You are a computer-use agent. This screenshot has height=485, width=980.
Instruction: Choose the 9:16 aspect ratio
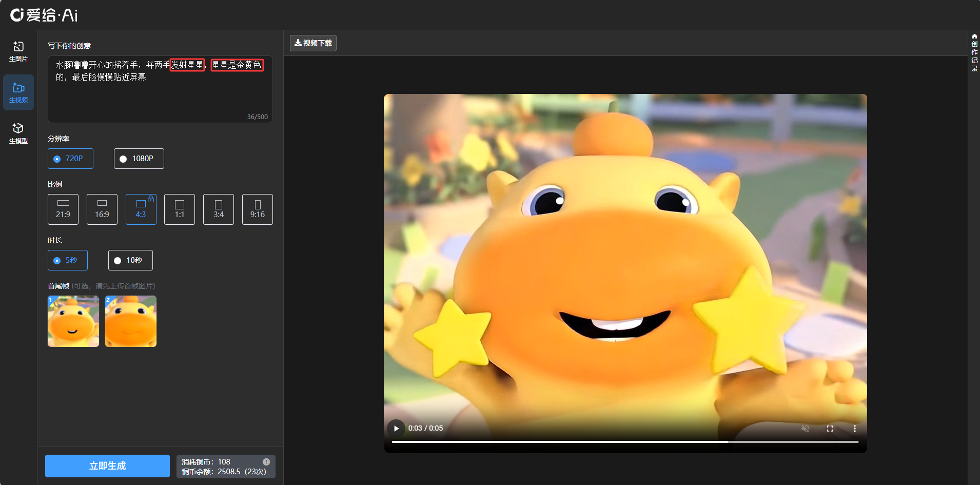click(258, 209)
